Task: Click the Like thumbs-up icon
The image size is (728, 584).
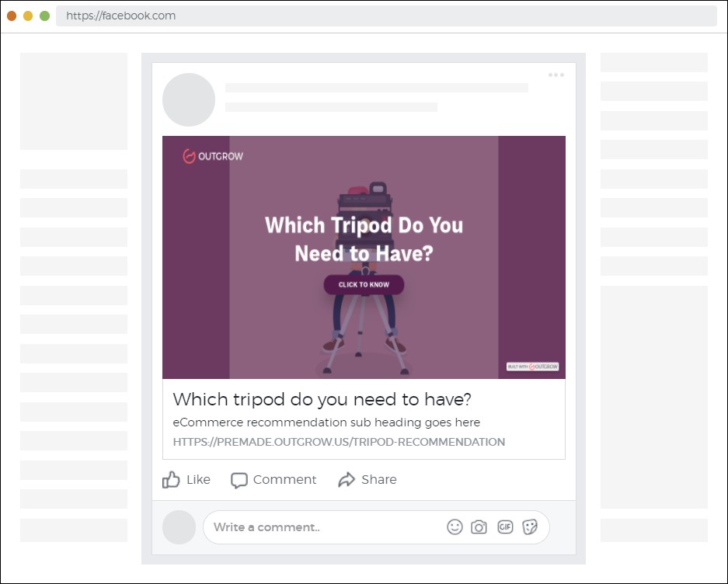Action: tap(171, 479)
